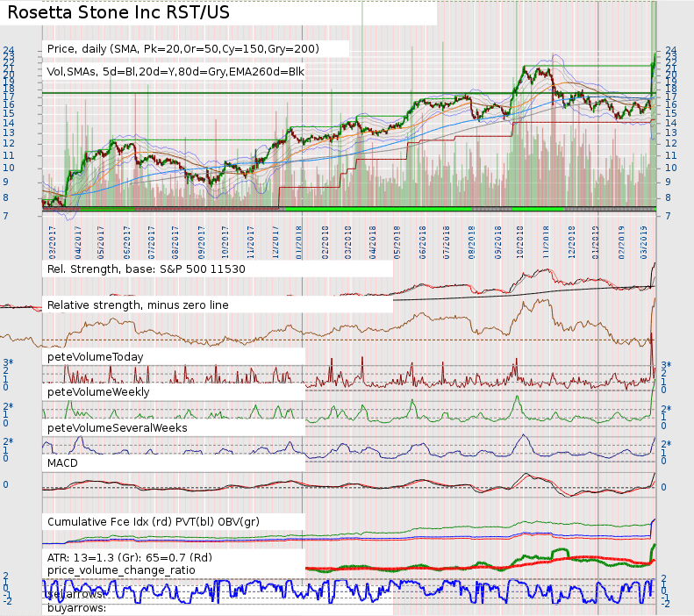Screen dimensions: 694x616
Task: Select the 02/2018 date axis label
Action: pos(326,243)
